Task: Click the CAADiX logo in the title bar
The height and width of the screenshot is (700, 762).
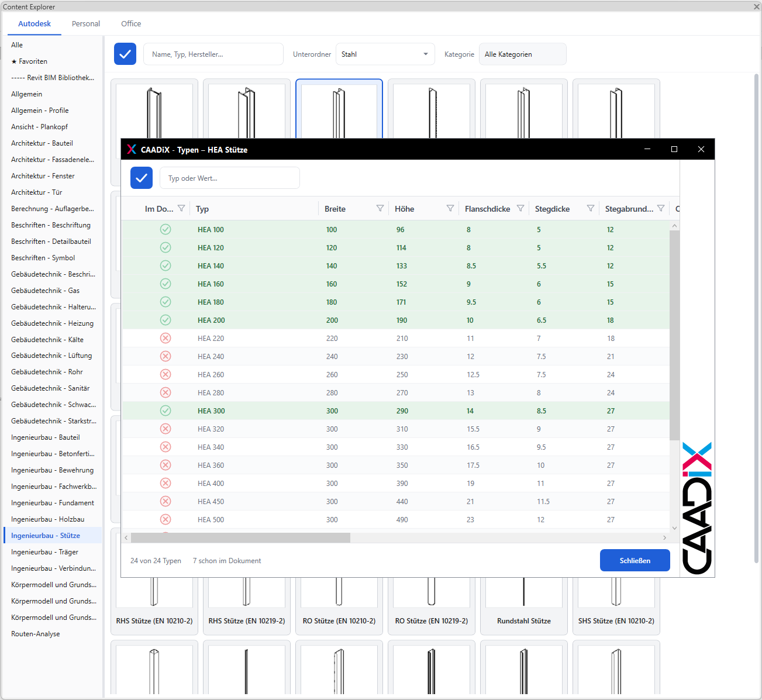Action: click(x=132, y=150)
